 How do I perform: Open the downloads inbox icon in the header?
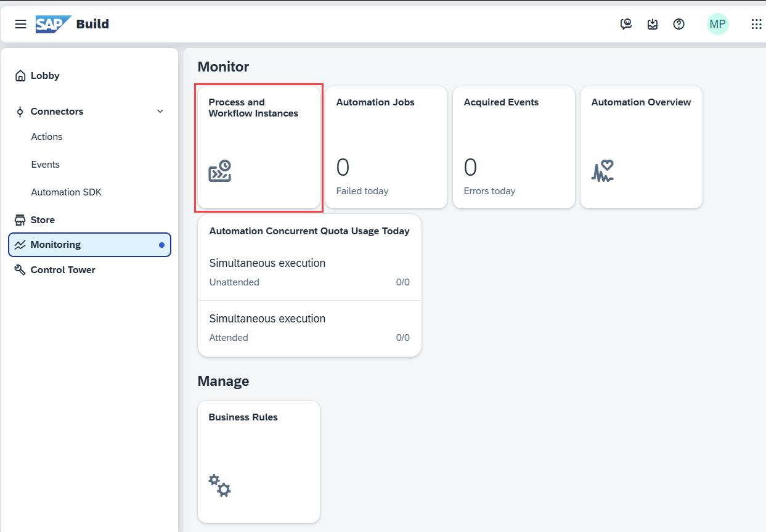(653, 24)
